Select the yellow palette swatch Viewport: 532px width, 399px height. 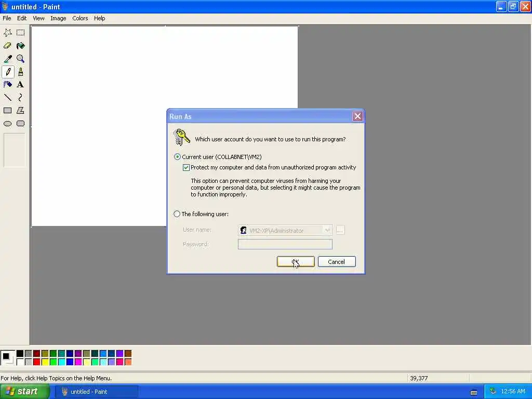pyautogui.click(x=45, y=362)
